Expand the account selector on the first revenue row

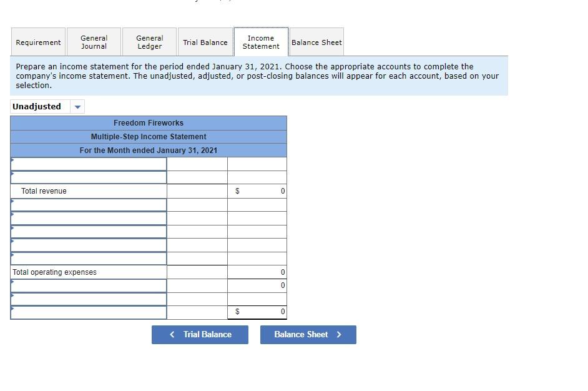pos(11,164)
